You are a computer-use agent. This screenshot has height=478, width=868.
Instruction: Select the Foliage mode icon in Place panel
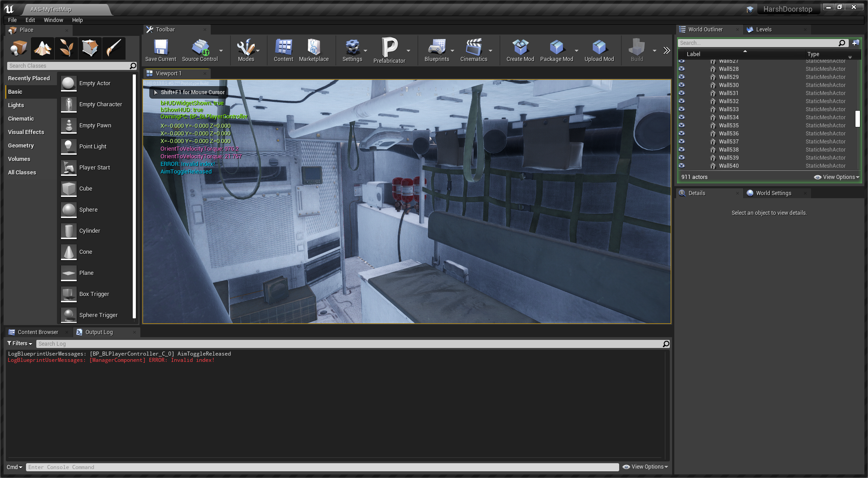click(66, 48)
